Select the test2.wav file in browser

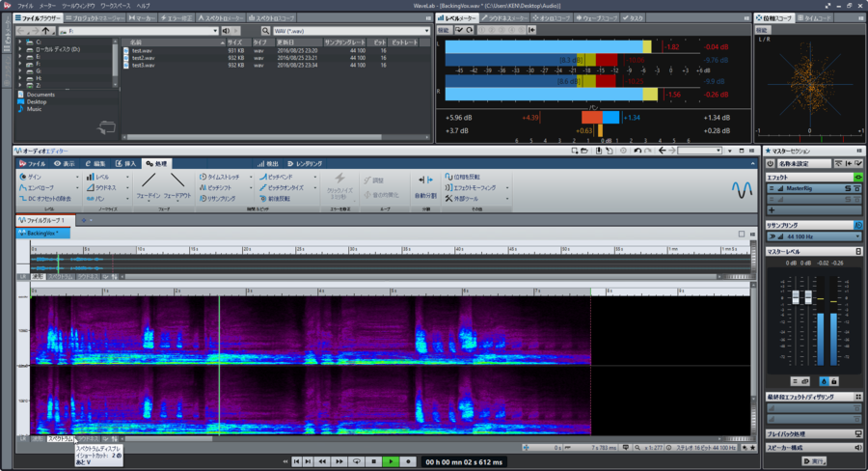144,58
